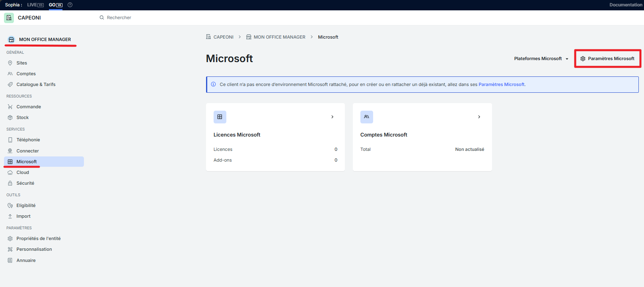The image size is (644, 287).
Task: Click the Connecter globe icon
Action: 10,151
